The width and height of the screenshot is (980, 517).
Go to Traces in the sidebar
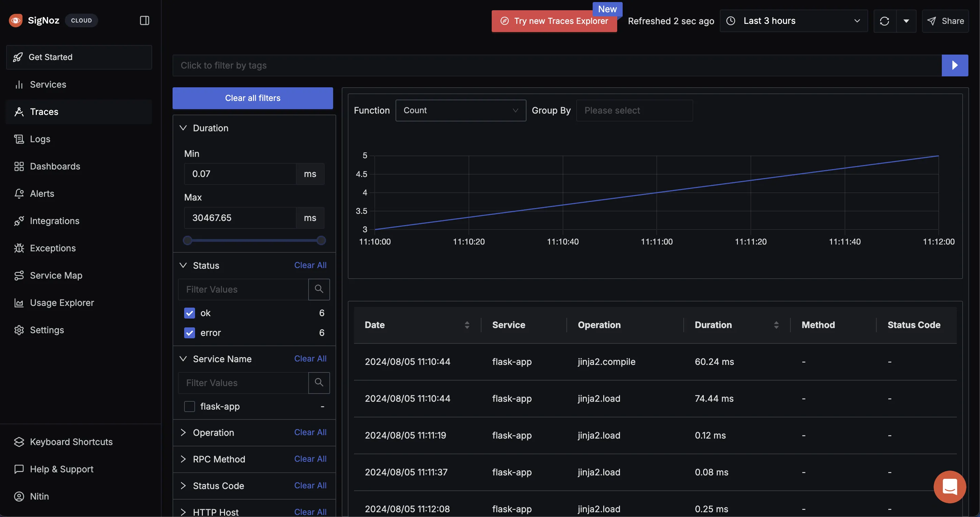79,112
